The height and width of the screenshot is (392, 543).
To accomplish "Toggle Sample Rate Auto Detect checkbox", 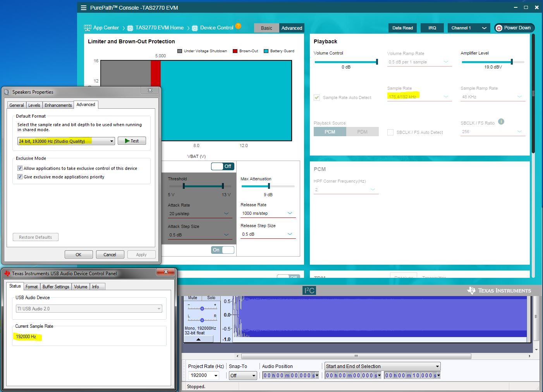I will [x=317, y=98].
